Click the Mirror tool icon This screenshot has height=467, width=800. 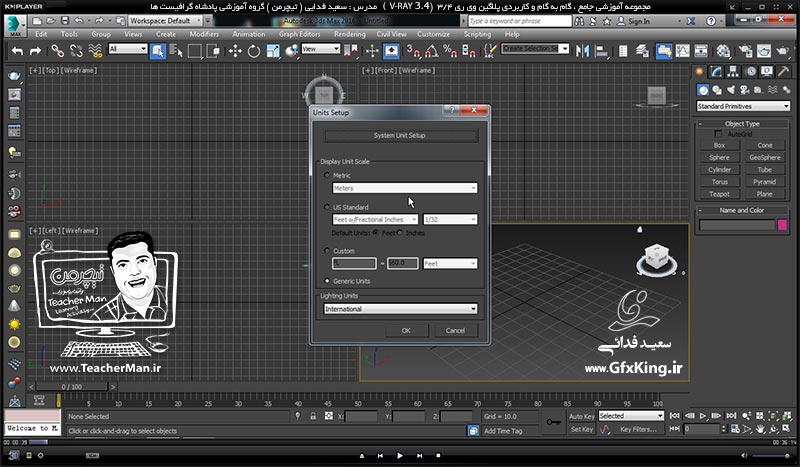[x=582, y=51]
